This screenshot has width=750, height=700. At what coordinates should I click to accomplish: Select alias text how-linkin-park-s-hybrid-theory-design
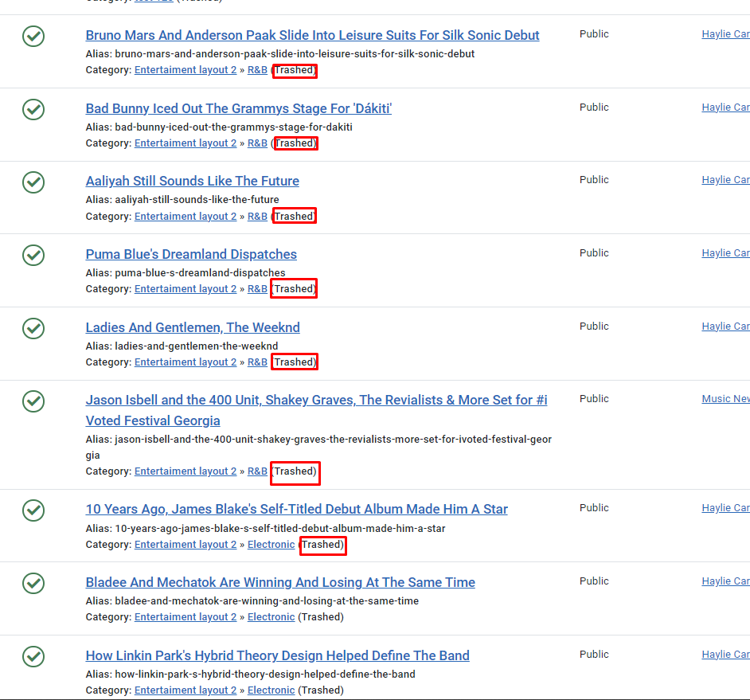(x=265, y=674)
